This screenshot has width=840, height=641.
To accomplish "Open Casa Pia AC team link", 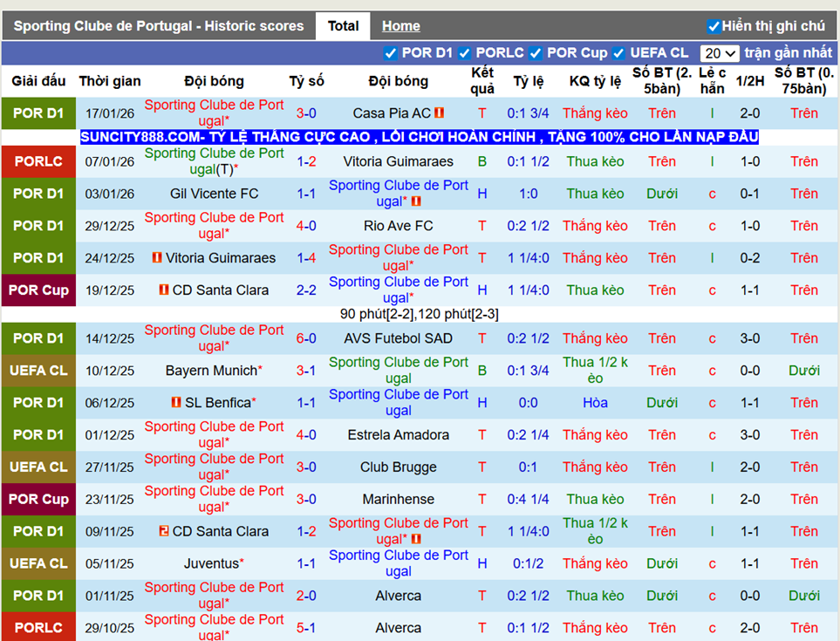I will point(392,113).
